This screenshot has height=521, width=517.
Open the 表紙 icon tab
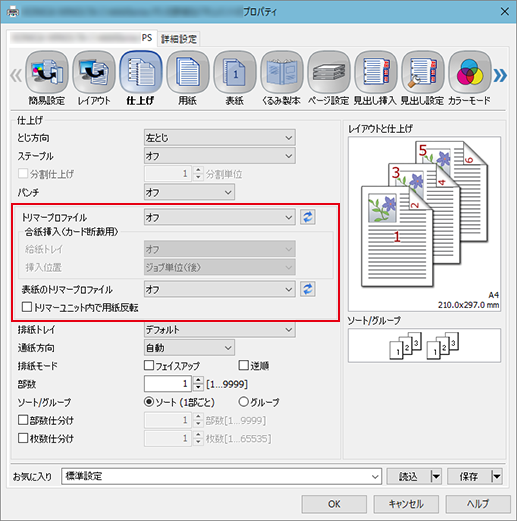235,78
